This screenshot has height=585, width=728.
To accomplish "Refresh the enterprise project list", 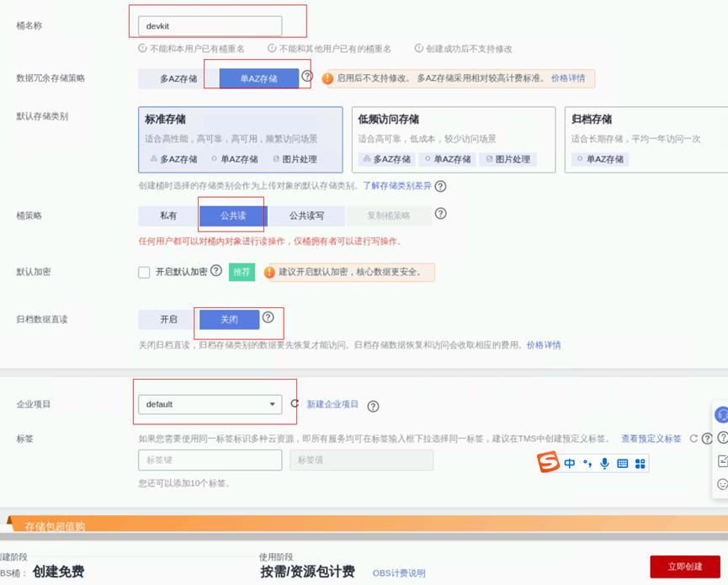I will [x=295, y=404].
